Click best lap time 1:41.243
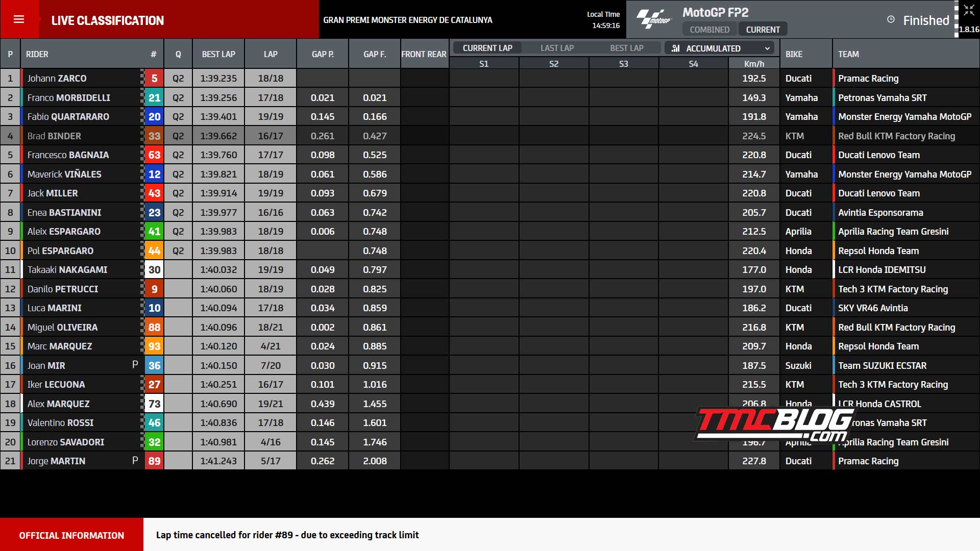The height and width of the screenshot is (551, 980). coord(218,461)
